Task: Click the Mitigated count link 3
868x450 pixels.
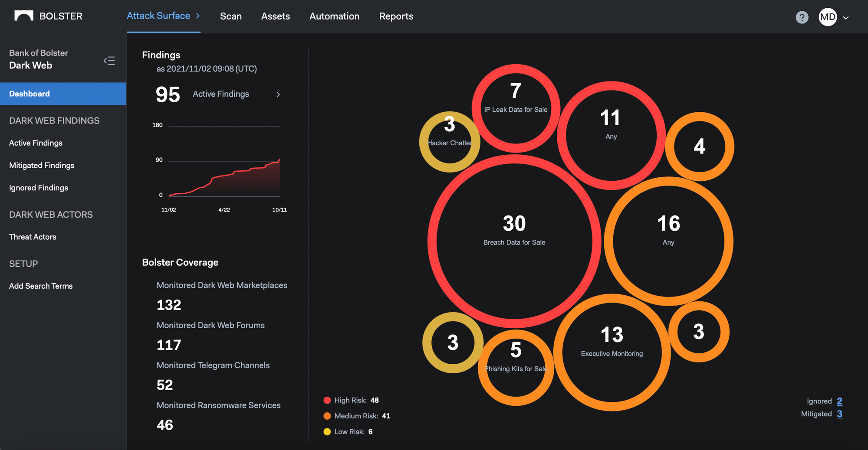Action: pyautogui.click(x=840, y=414)
